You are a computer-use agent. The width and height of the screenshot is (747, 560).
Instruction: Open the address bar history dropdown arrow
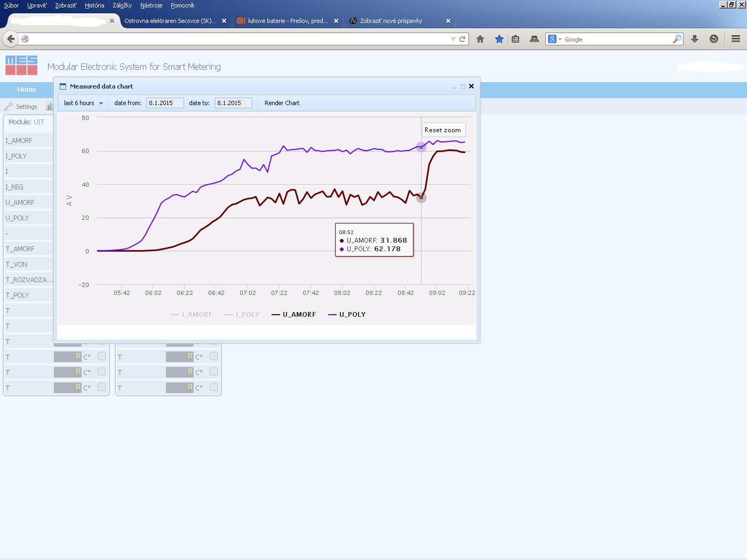coord(453,39)
